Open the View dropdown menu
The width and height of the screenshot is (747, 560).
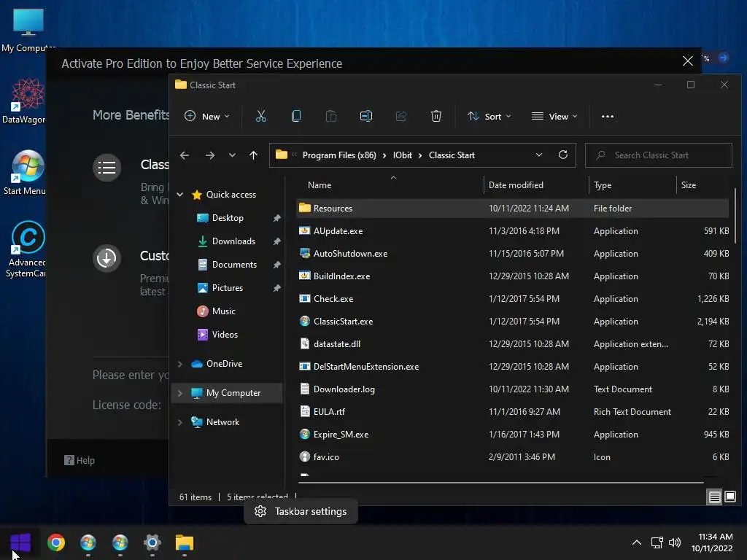coord(554,116)
